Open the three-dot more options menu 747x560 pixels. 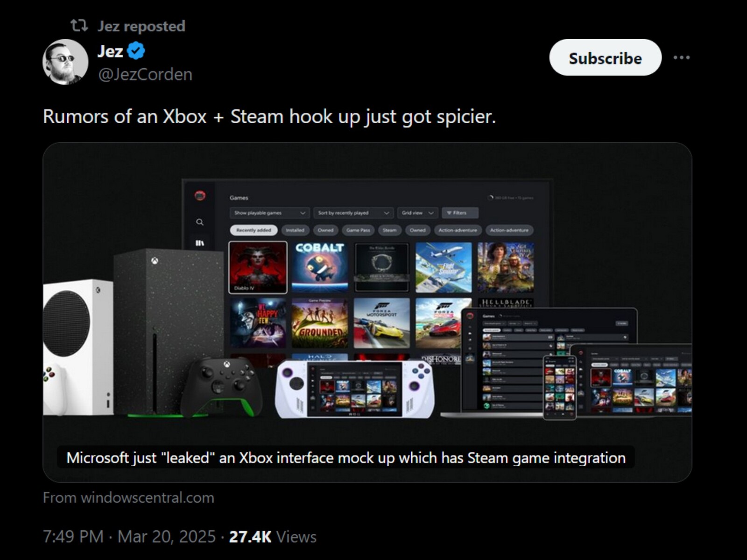682,57
